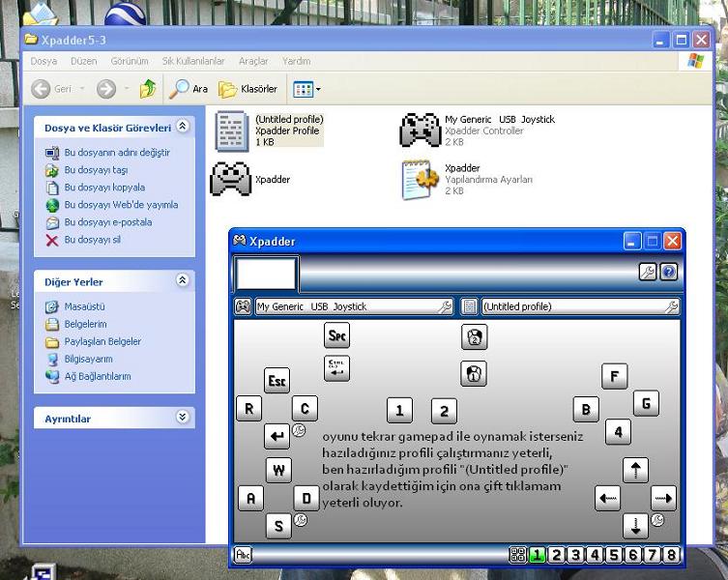Select the A key assignment
The width and height of the screenshot is (728, 580).
point(250,498)
